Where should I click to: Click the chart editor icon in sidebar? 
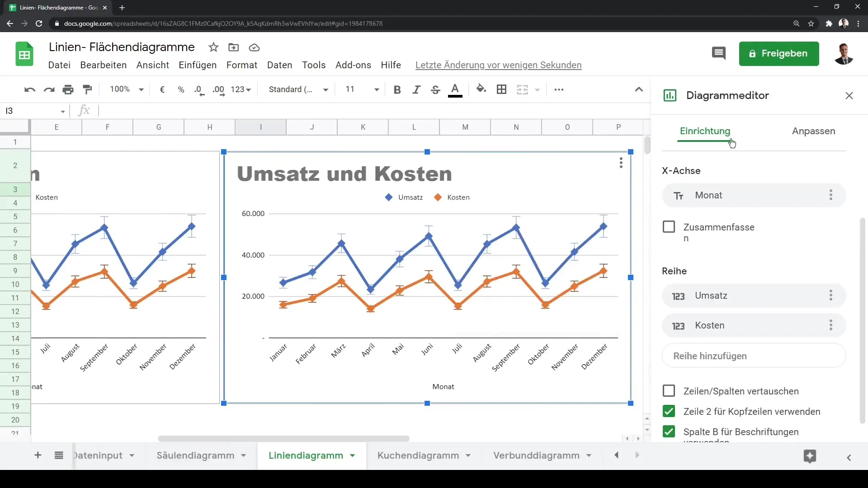(x=669, y=95)
